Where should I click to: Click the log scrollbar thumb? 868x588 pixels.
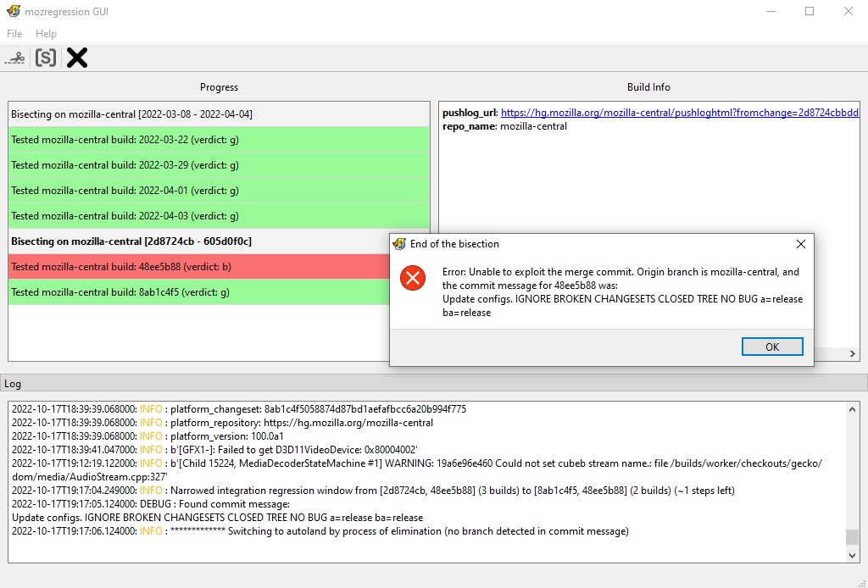[x=852, y=537]
